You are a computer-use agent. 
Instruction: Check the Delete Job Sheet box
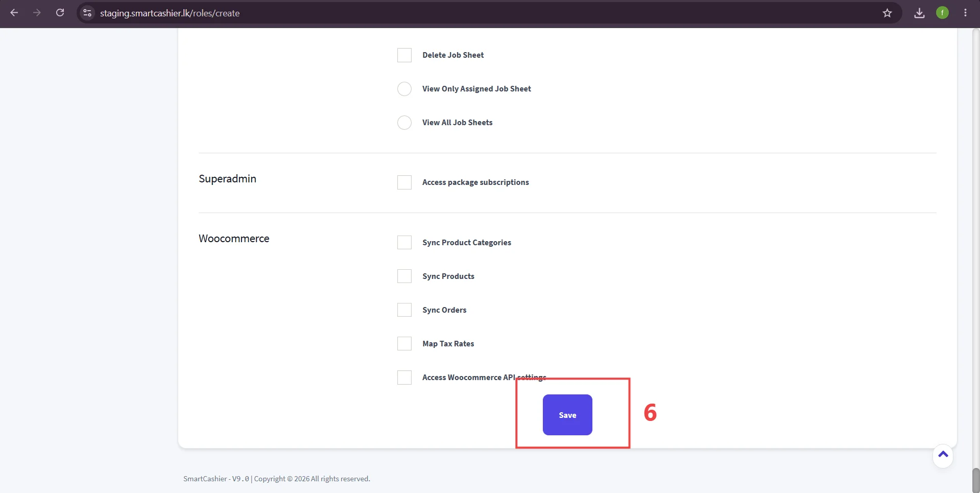coord(404,55)
